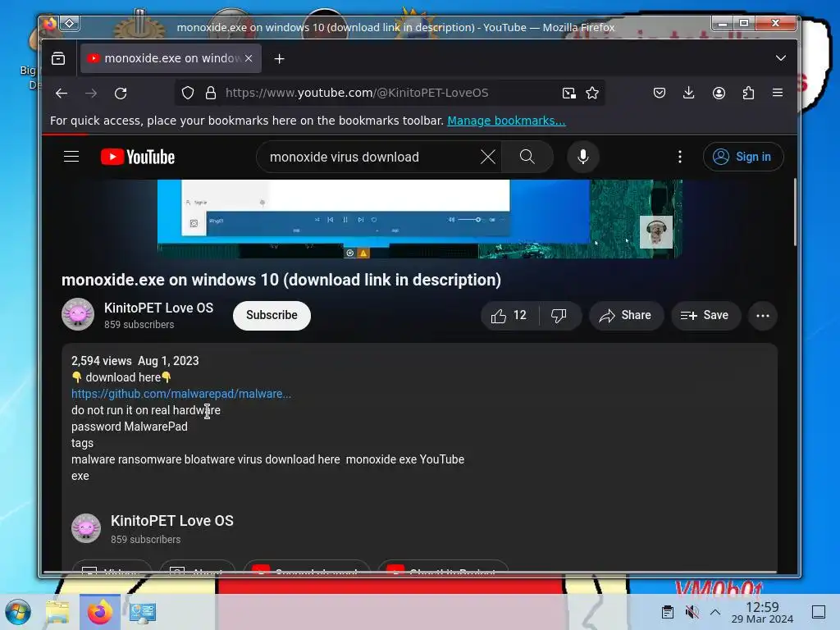Toggle muted volume tray icon
The width and height of the screenshot is (840, 630).
click(x=692, y=612)
